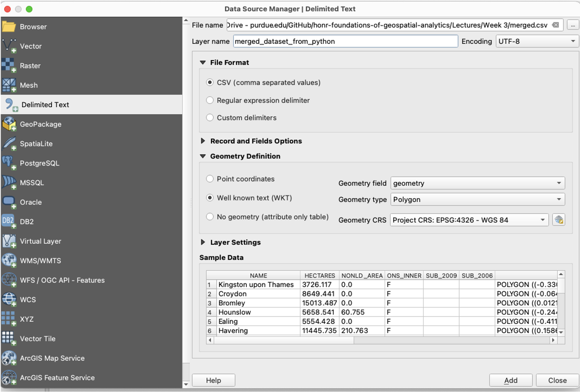Screen dimensions: 580x392
Task: Click the CRS selector globe icon
Action: [559, 219]
